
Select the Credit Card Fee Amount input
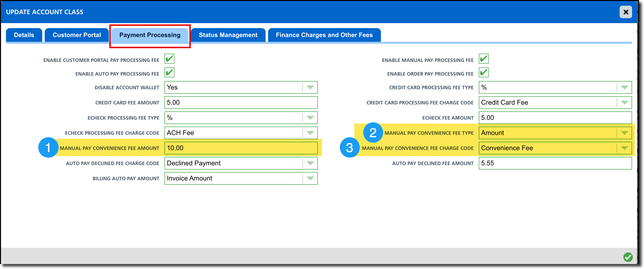coord(241,103)
